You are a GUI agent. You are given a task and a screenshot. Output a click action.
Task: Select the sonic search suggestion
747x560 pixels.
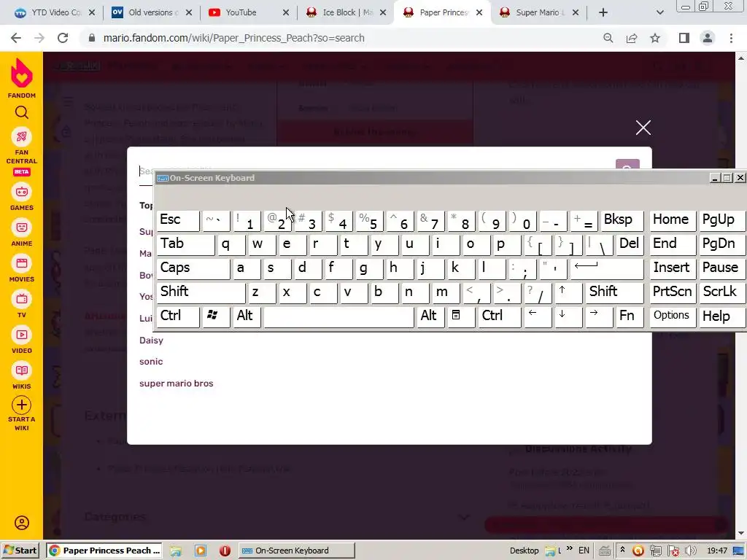pos(151,362)
